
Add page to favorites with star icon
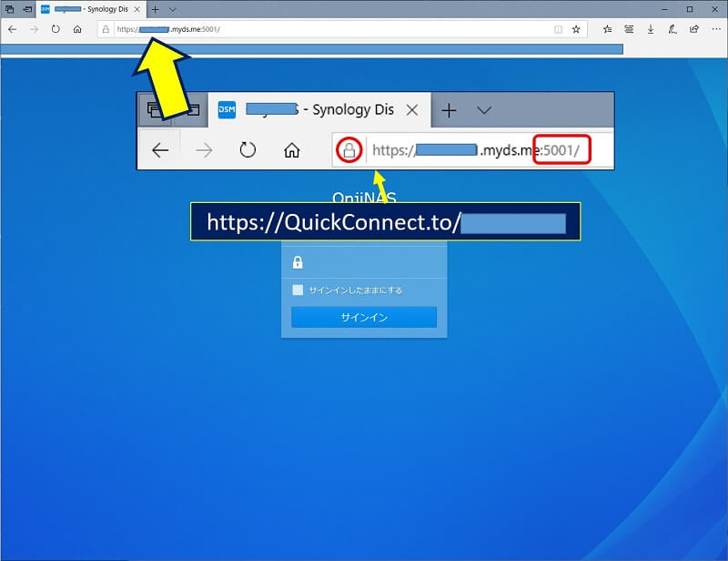click(576, 29)
